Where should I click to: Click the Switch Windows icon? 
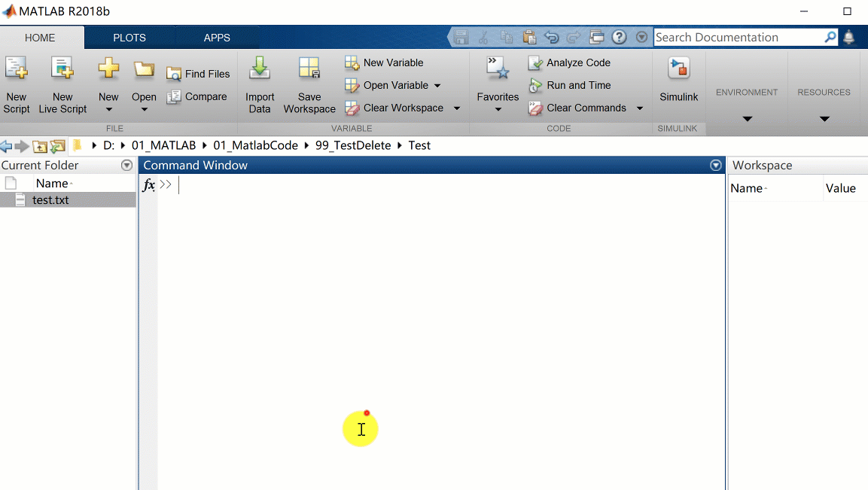(x=596, y=37)
